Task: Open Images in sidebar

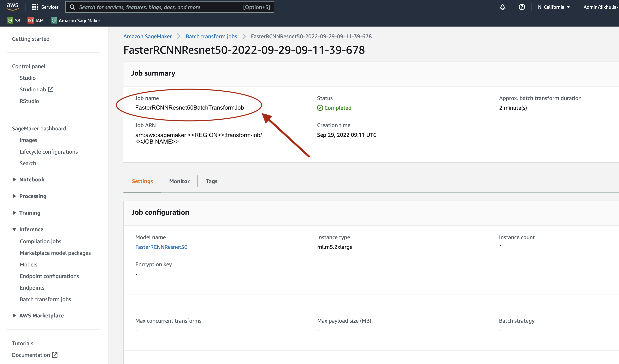Action: (x=28, y=140)
